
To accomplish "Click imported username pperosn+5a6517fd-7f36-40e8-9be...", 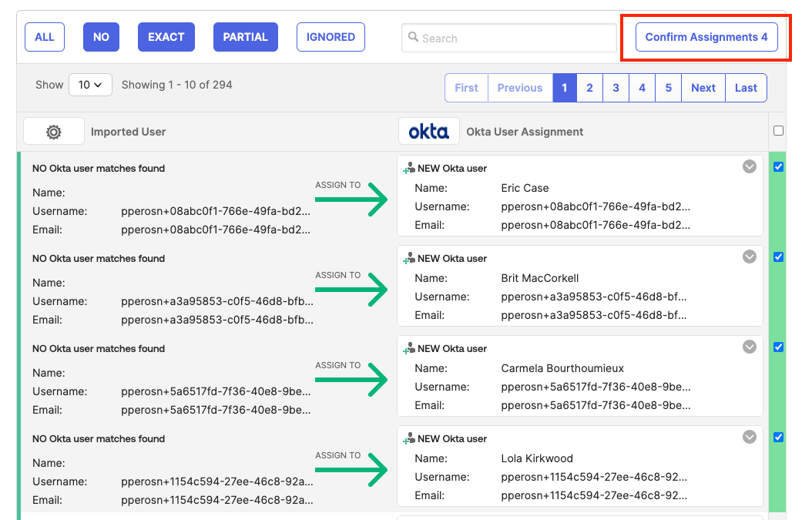I will pos(216,391).
